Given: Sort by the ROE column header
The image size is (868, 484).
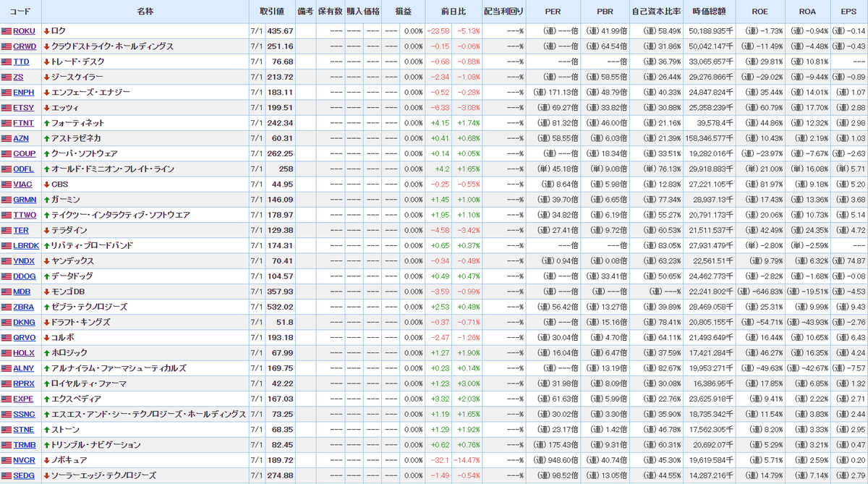Looking at the screenshot, I should [759, 12].
